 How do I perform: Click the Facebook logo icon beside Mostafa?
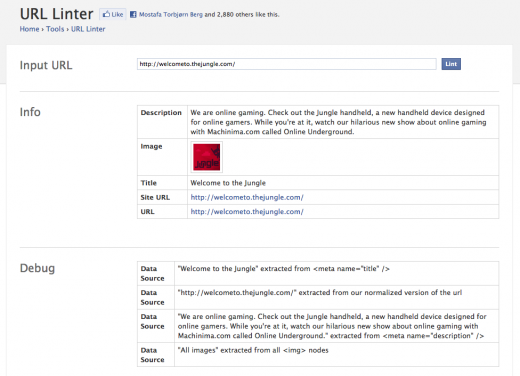(133, 14)
